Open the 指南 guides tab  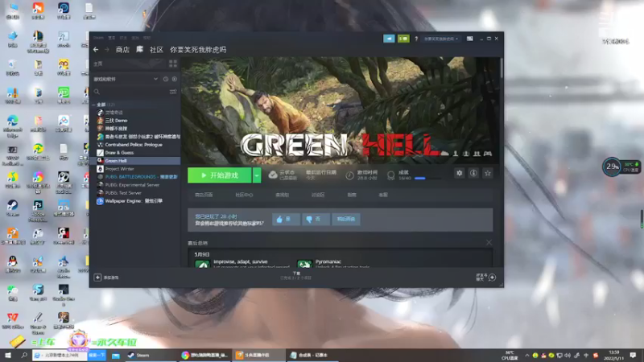[352, 195]
